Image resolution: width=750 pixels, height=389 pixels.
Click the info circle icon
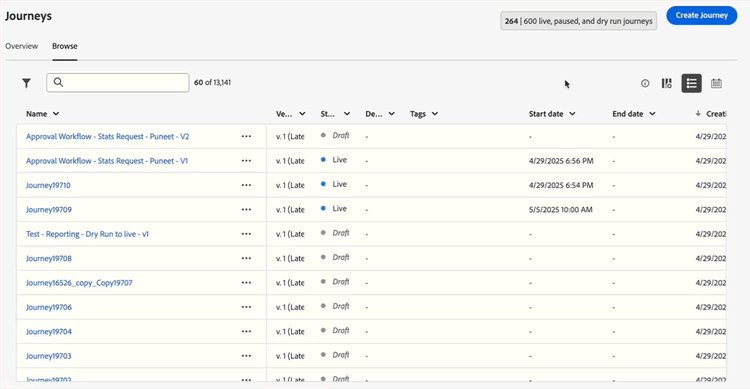[x=645, y=83]
